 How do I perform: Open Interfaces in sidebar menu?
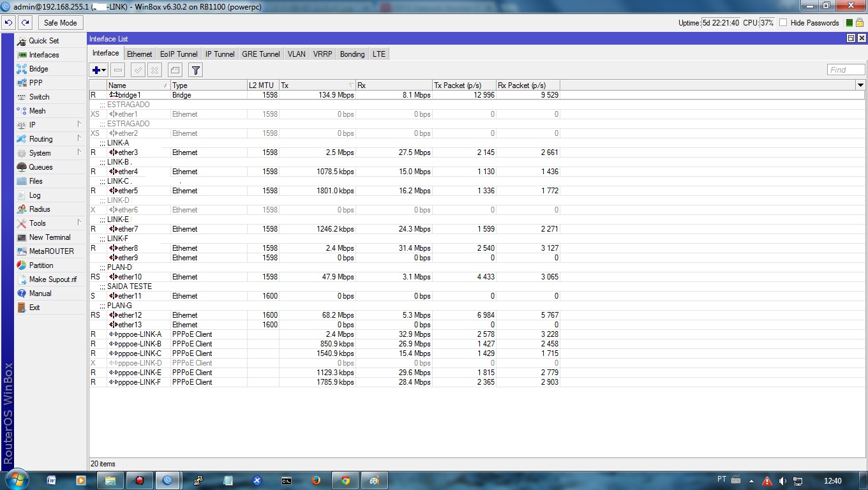pos(50,55)
